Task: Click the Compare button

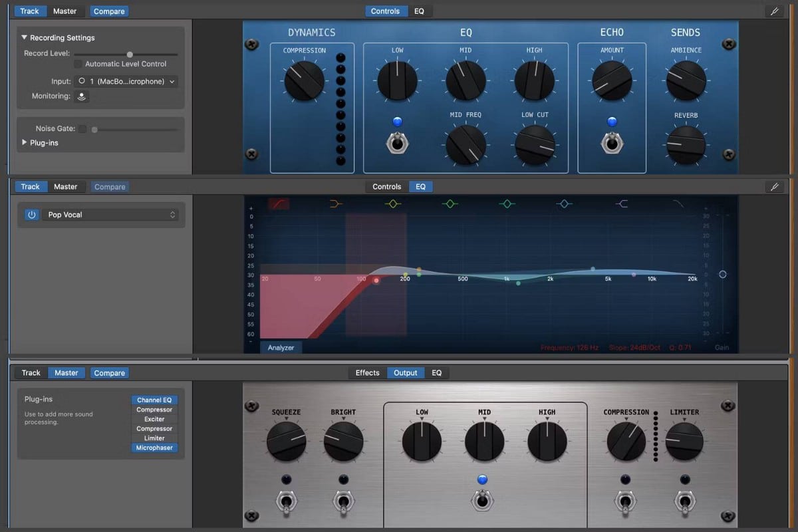Action: click(x=108, y=11)
